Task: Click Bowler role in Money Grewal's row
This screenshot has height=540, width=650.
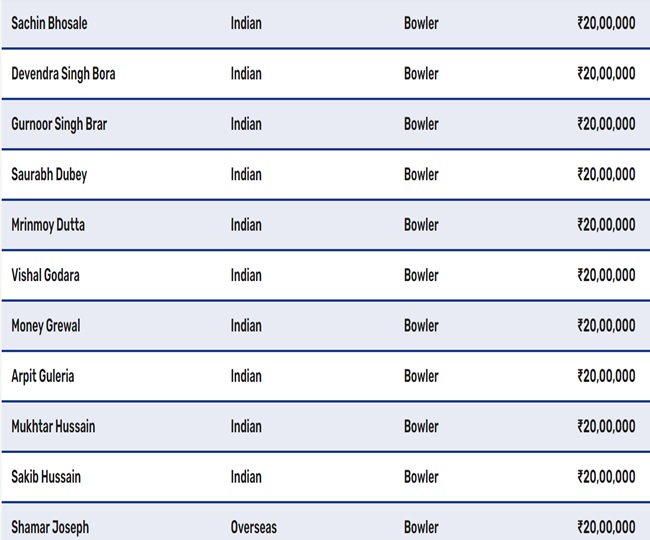Action: pos(421,326)
